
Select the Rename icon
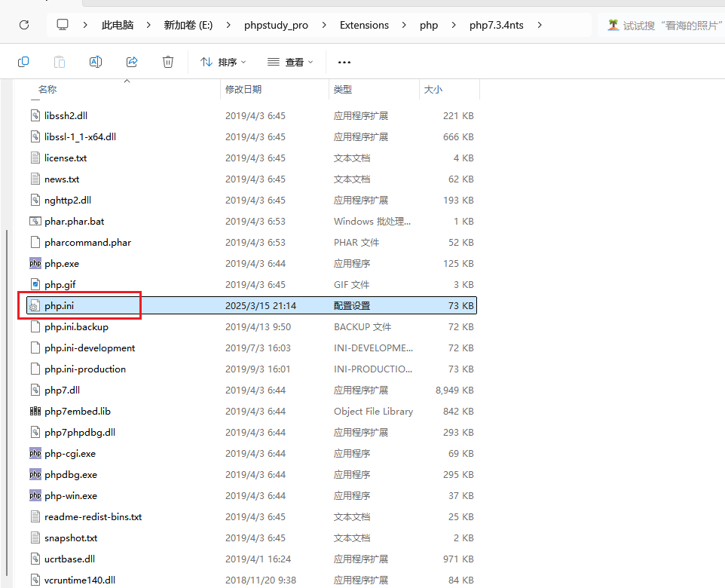(96, 62)
